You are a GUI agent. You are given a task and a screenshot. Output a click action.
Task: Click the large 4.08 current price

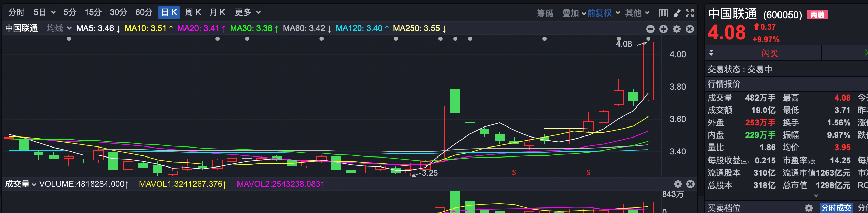[727, 33]
